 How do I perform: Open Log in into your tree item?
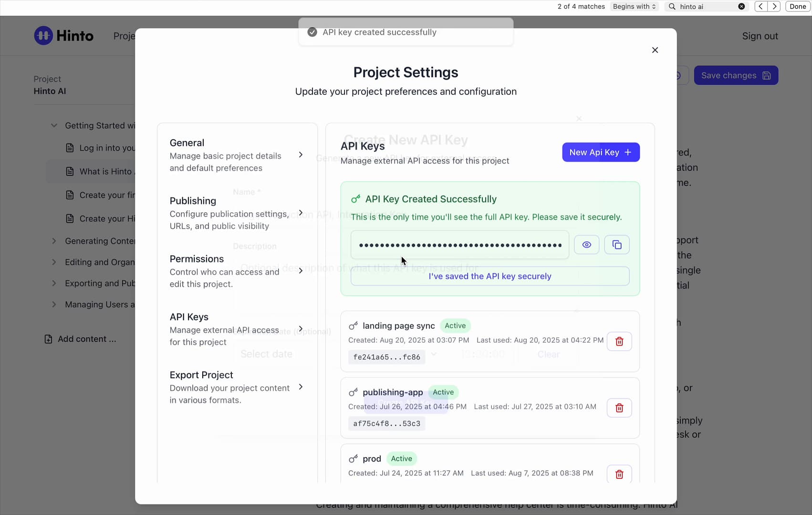tap(100, 148)
